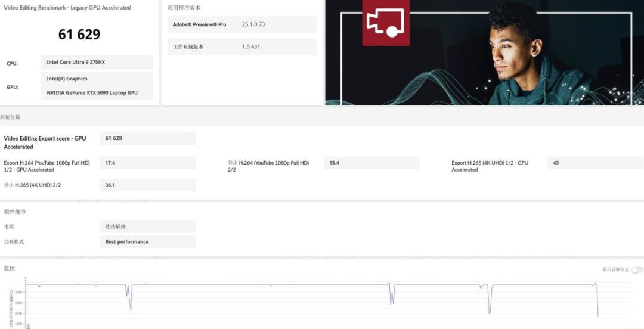Open the banner image of the man
The height and width of the screenshot is (329, 644).
click(x=485, y=52)
